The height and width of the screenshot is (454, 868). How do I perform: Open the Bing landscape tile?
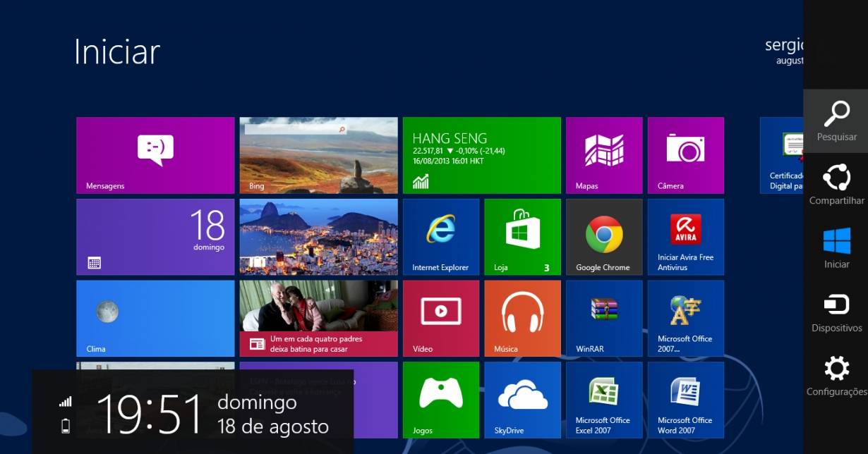[318, 155]
